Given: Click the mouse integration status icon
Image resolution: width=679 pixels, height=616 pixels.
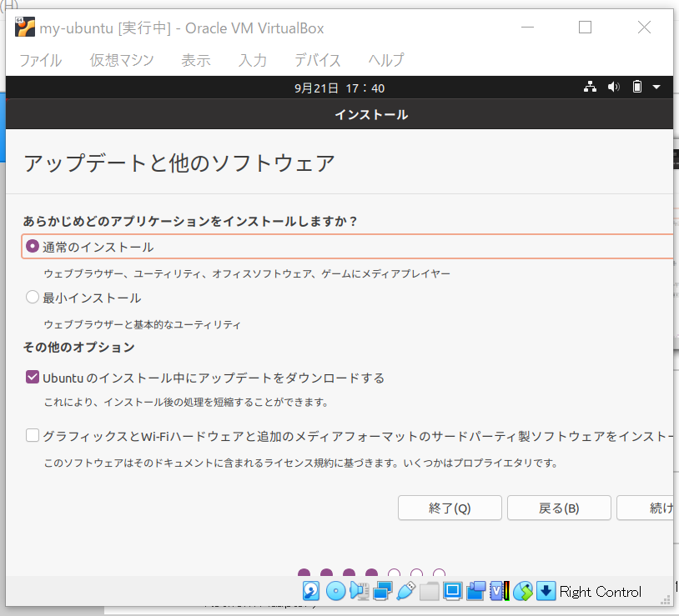Looking at the screenshot, I should coord(523,591).
